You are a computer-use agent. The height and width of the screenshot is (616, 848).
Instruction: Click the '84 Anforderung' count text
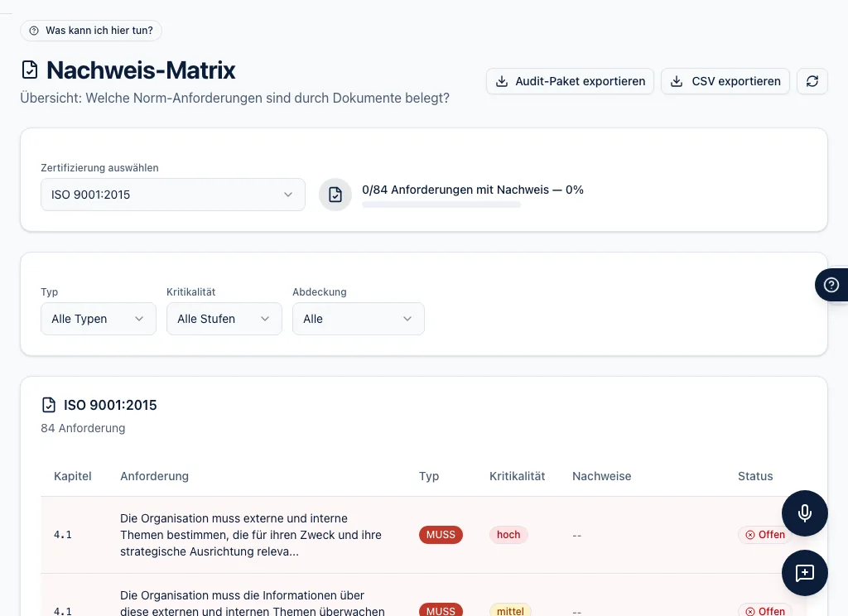coord(83,428)
